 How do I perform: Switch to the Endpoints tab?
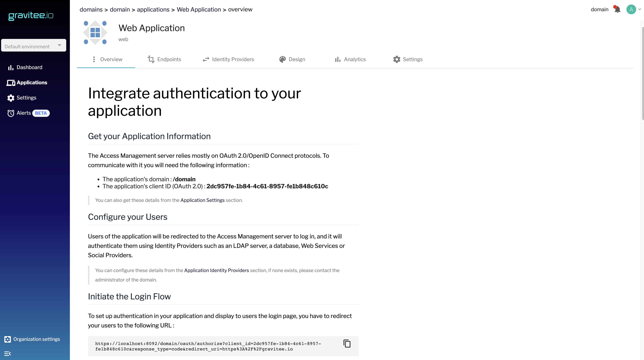(x=164, y=60)
